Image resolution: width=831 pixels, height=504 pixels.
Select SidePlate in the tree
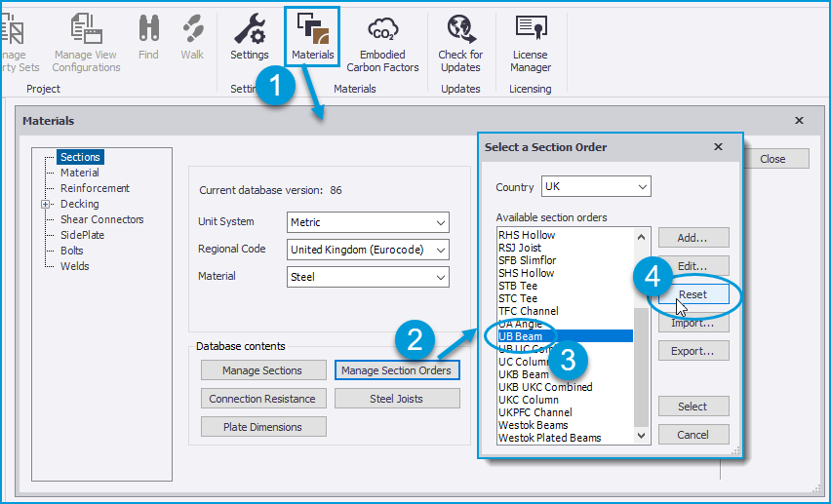pos(82,235)
